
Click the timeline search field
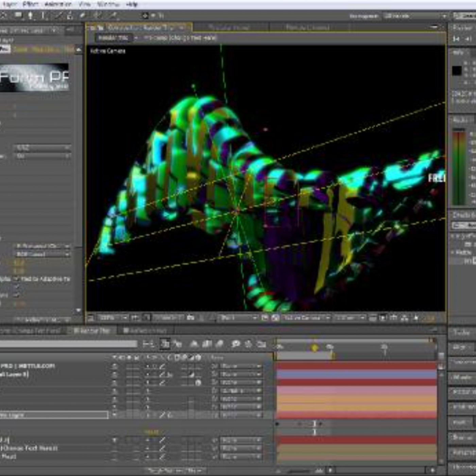click(68, 344)
